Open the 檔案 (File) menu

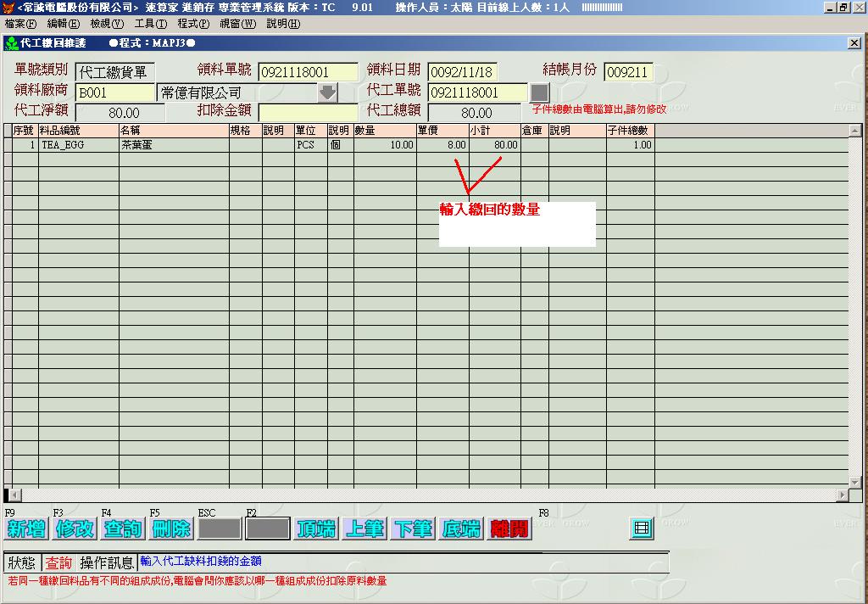(x=20, y=24)
